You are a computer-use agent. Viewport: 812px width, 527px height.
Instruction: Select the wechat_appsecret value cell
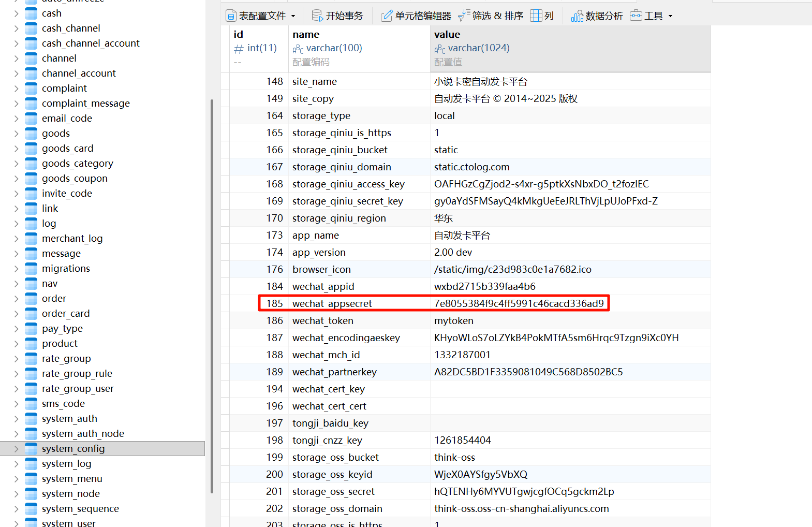point(519,304)
